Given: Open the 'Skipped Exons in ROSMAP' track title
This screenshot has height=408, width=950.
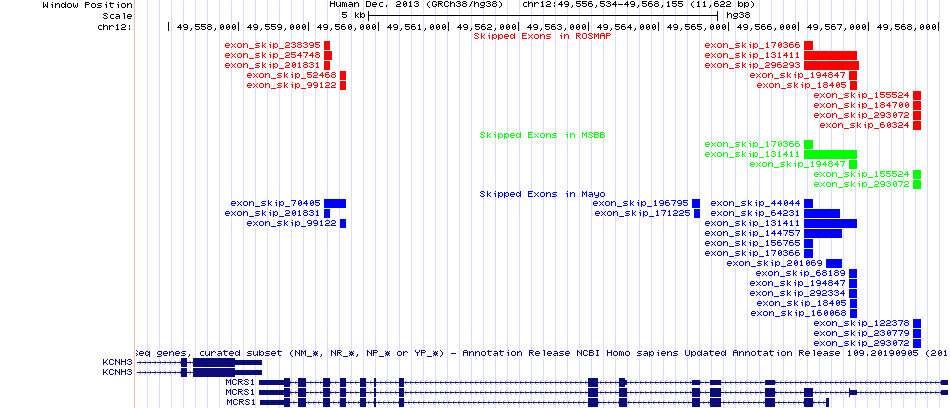Looking at the screenshot, I should (535, 36).
